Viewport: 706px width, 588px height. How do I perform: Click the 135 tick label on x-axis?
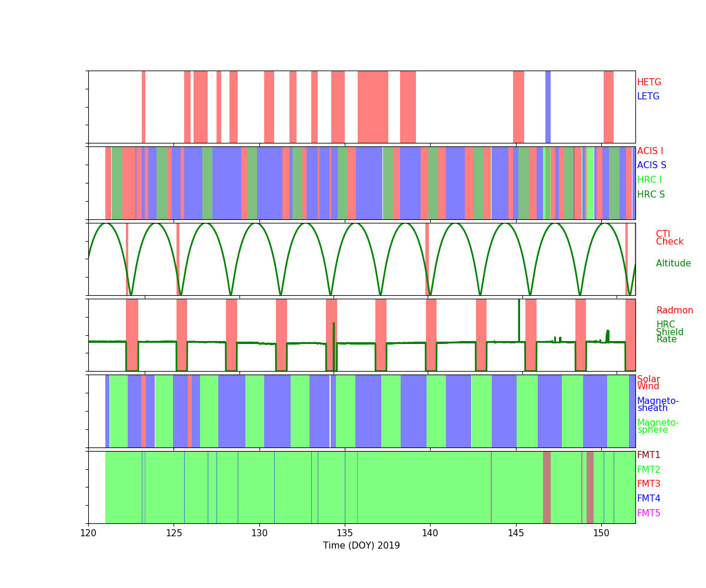pyautogui.click(x=345, y=533)
